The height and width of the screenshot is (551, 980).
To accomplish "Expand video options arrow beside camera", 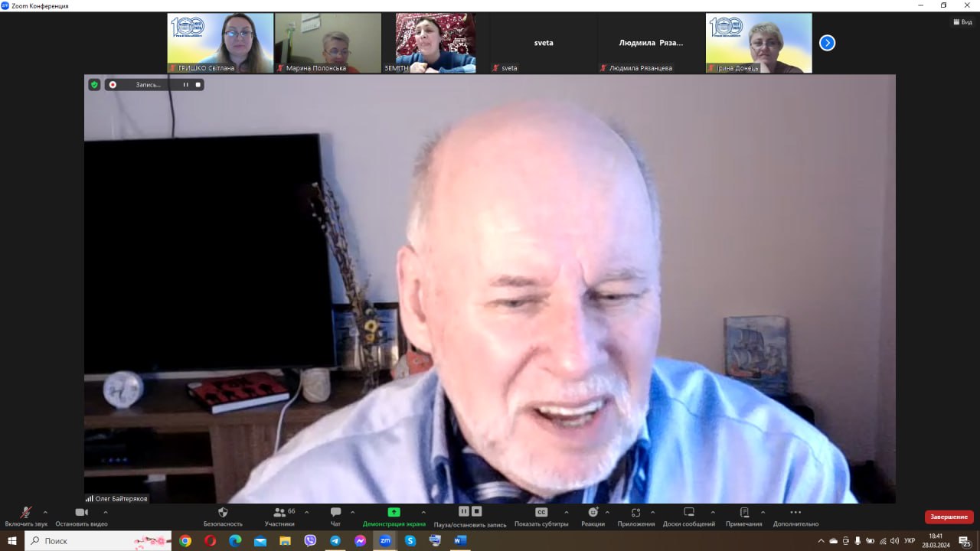I will click(x=105, y=512).
